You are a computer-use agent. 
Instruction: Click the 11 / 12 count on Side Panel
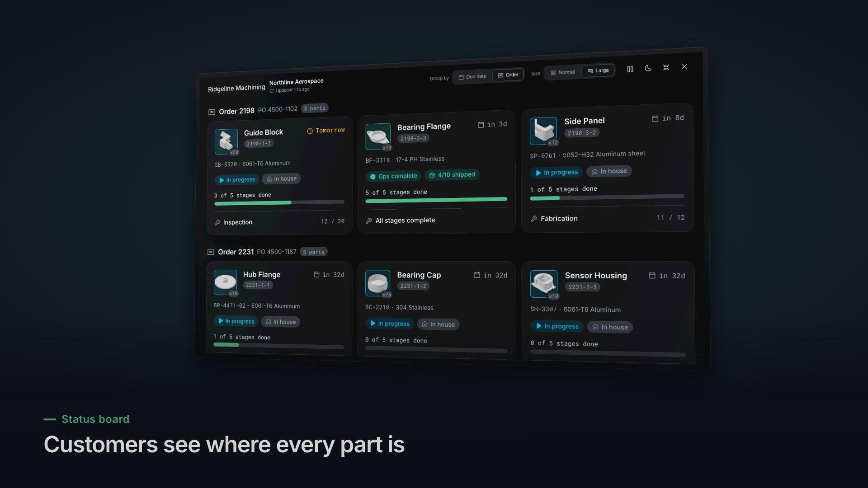click(x=671, y=218)
